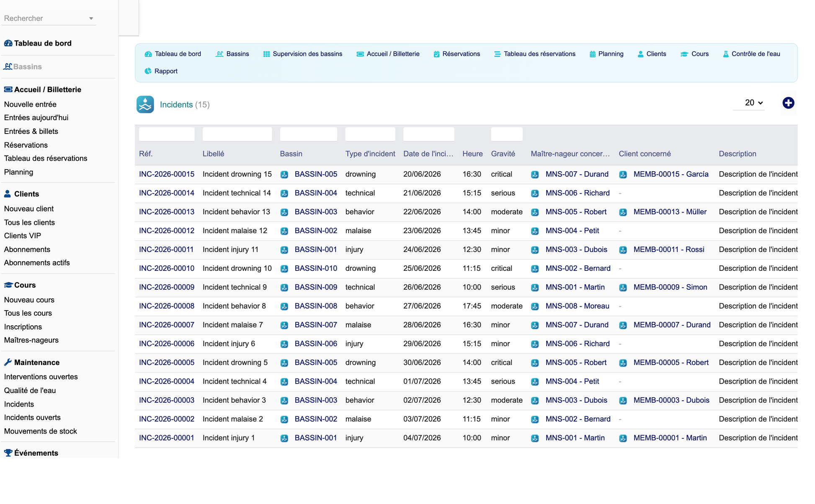Viewport: 815px width, 504px height.
Task: Open incident INC-2026-00015
Action: (x=167, y=174)
